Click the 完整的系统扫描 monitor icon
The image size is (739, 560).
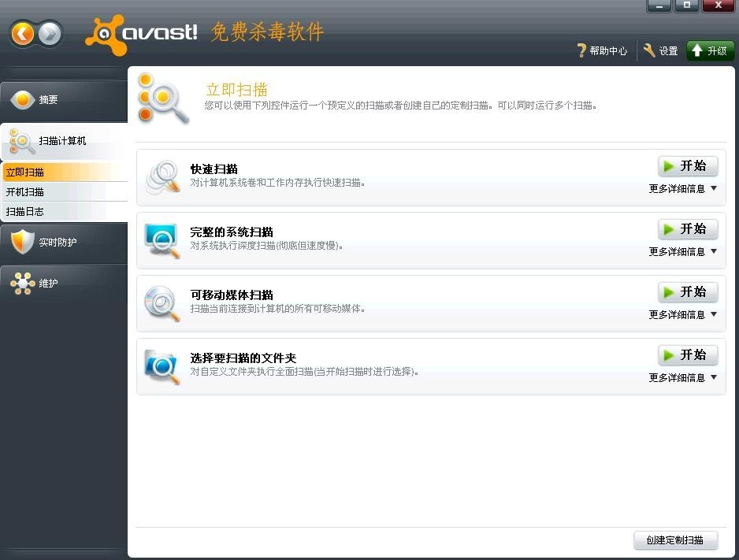click(x=163, y=241)
